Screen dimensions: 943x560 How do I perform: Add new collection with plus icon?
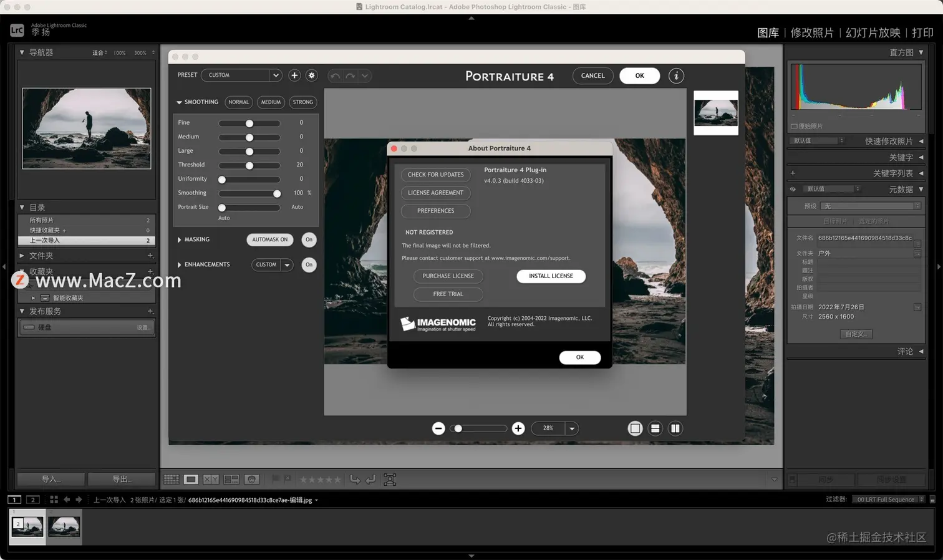(x=150, y=271)
